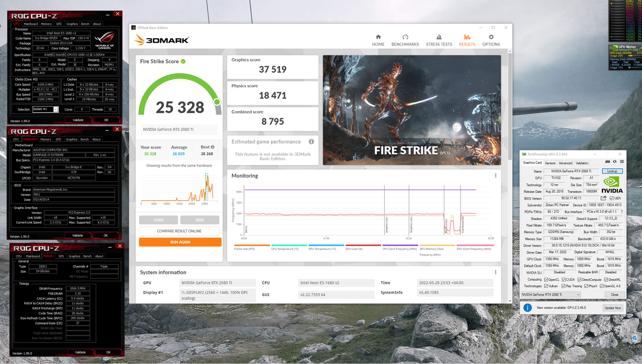
Task: Toggle the UEFI checkbox in GPU-Z
Action: [x=611, y=199]
